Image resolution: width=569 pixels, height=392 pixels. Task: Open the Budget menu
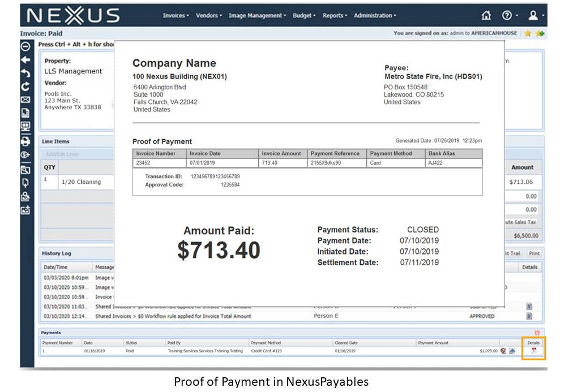pyautogui.click(x=303, y=15)
